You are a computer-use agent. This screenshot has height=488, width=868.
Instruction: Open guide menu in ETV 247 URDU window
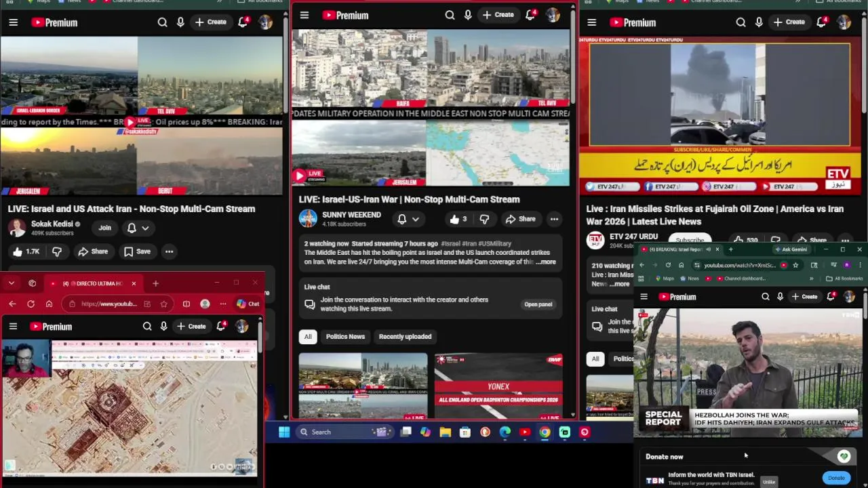(x=591, y=22)
